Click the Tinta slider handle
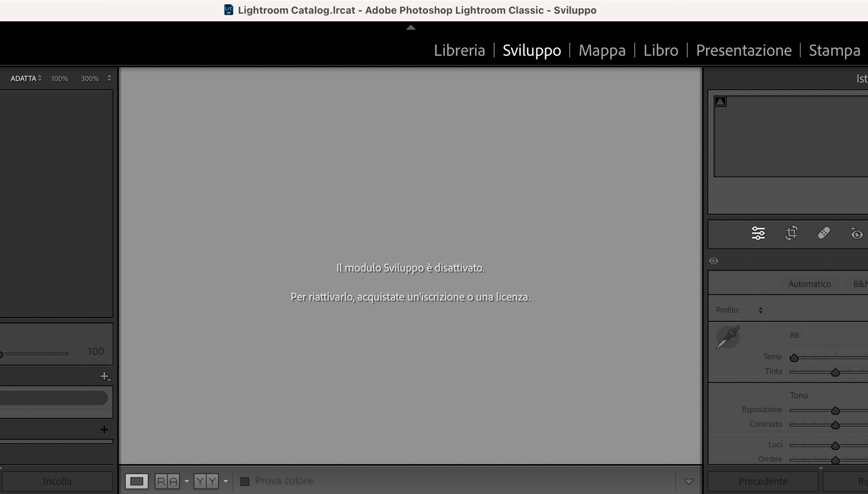The width and height of the screenshot is (868, 494). pyautogui.click(x=835, y=372)
